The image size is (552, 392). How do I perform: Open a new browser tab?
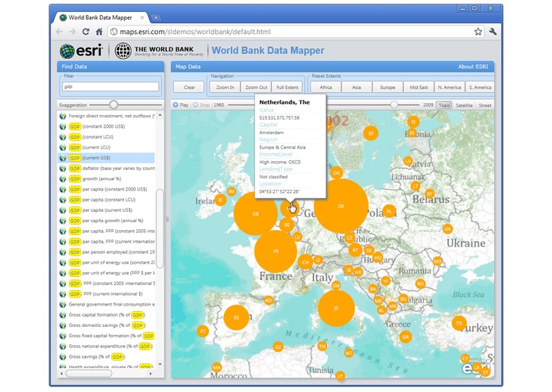click(x=156, y=17)
